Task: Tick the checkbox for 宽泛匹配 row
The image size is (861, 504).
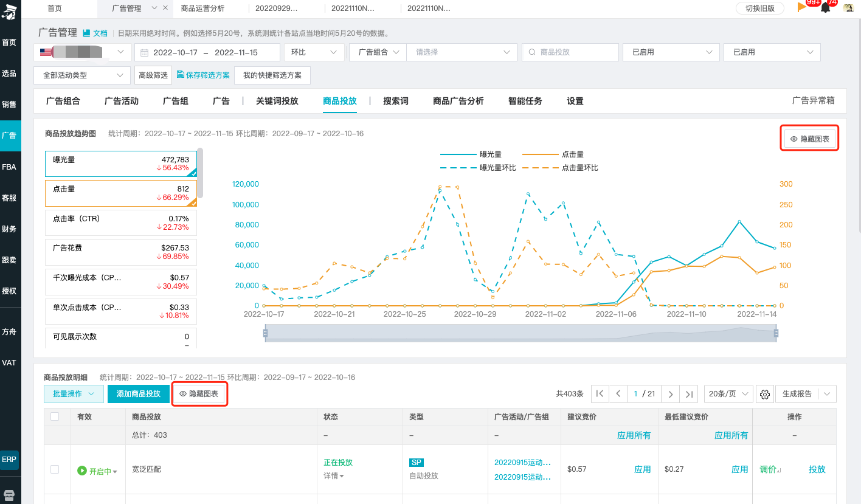Action: coord(55,469)
